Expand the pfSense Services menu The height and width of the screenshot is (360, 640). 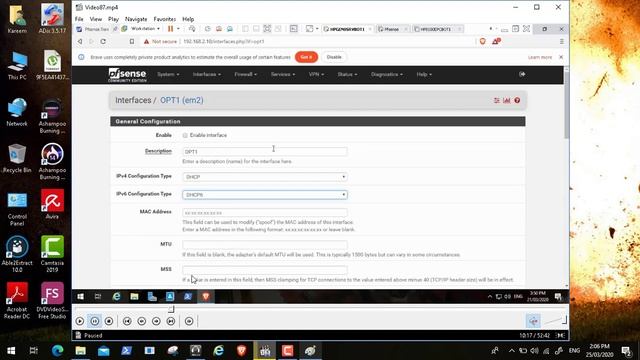[x=282, y=74]
